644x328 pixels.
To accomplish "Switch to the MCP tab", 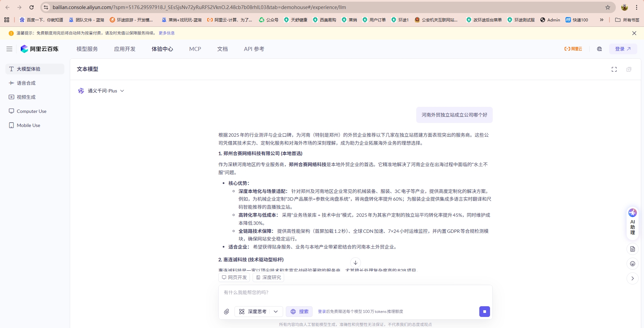I will tap(195, 49).
